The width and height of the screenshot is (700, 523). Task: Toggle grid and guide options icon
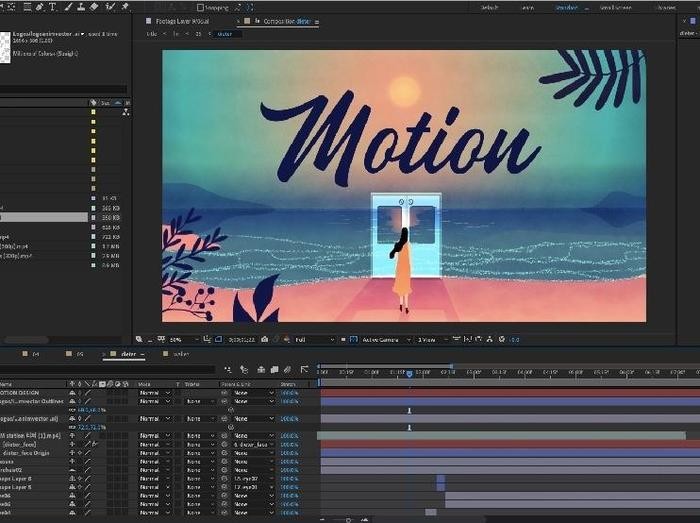point(207,340)
